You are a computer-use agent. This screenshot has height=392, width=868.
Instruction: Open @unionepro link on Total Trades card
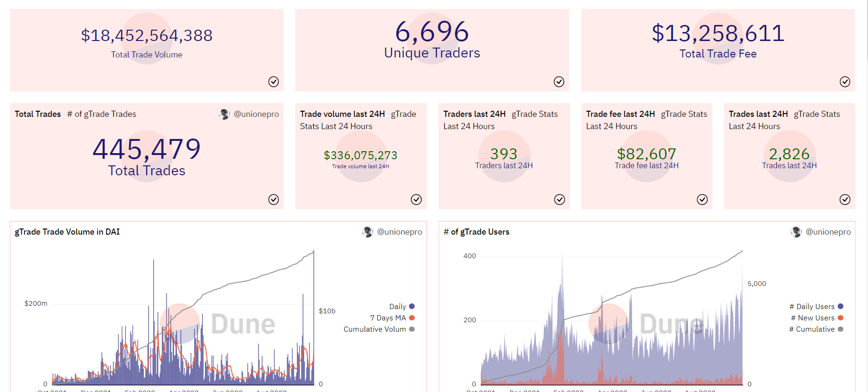point(256,114)
